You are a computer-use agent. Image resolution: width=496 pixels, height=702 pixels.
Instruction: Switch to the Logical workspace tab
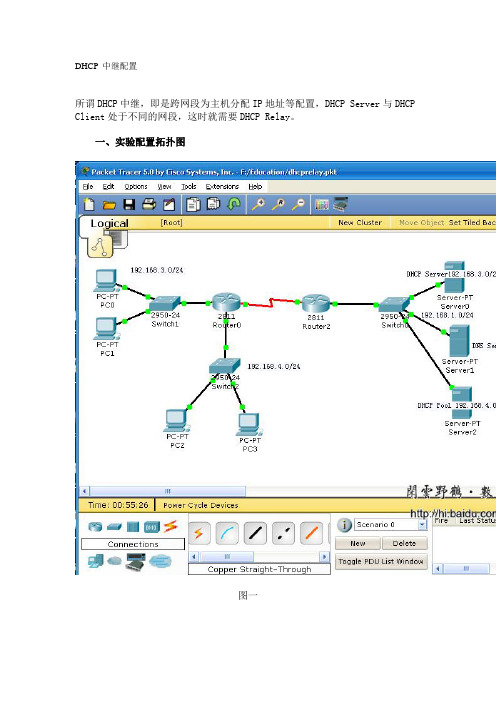click(x=109, y=223)
